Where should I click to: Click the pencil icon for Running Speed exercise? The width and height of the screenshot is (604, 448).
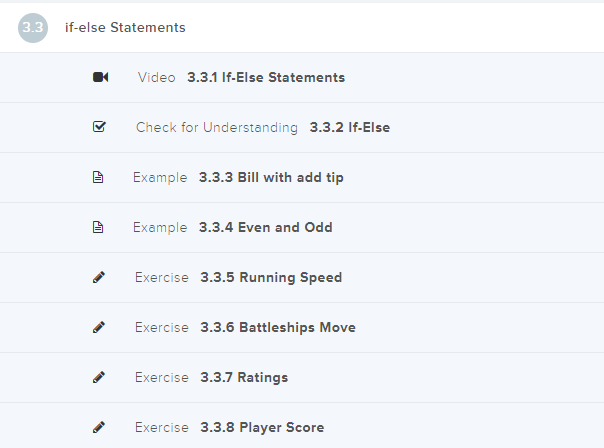click(x=99, y=278)
